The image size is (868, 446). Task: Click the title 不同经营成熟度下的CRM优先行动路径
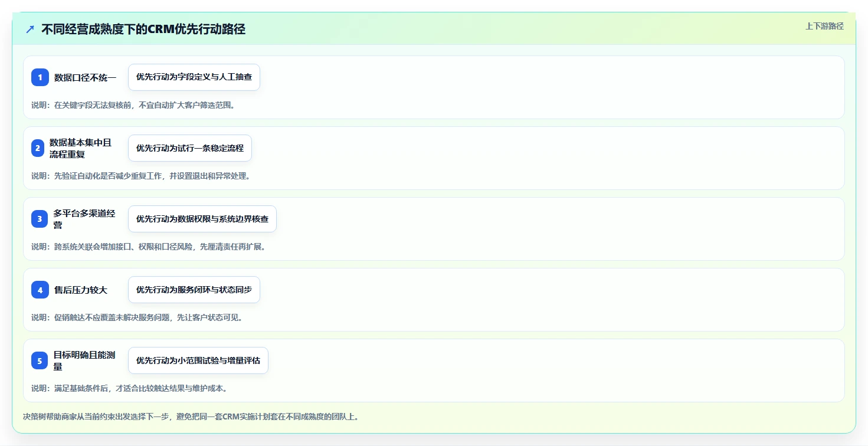click(143, 29)
